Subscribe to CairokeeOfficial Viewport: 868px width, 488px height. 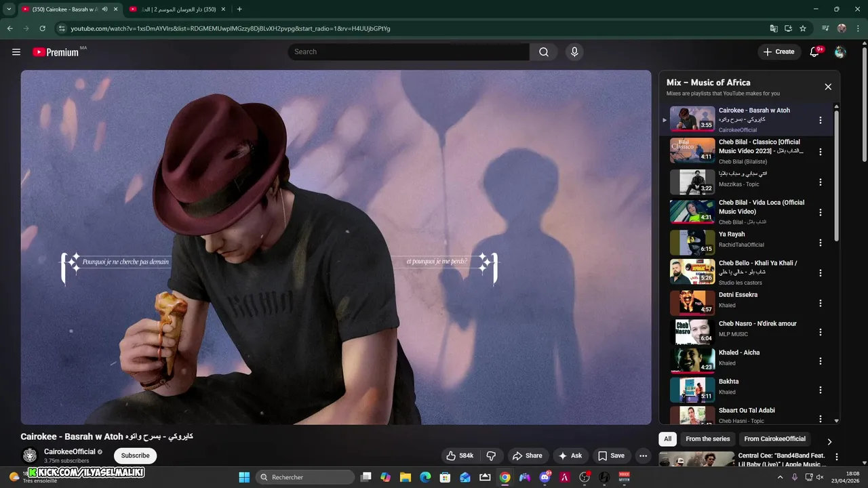(x=136, y=455)
